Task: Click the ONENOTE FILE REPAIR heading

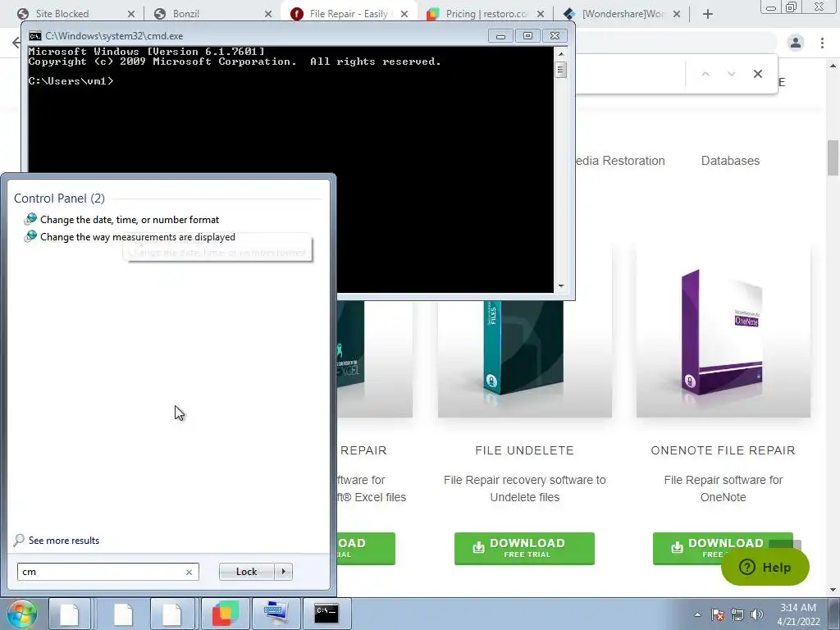Action: (x=724, y=450)
